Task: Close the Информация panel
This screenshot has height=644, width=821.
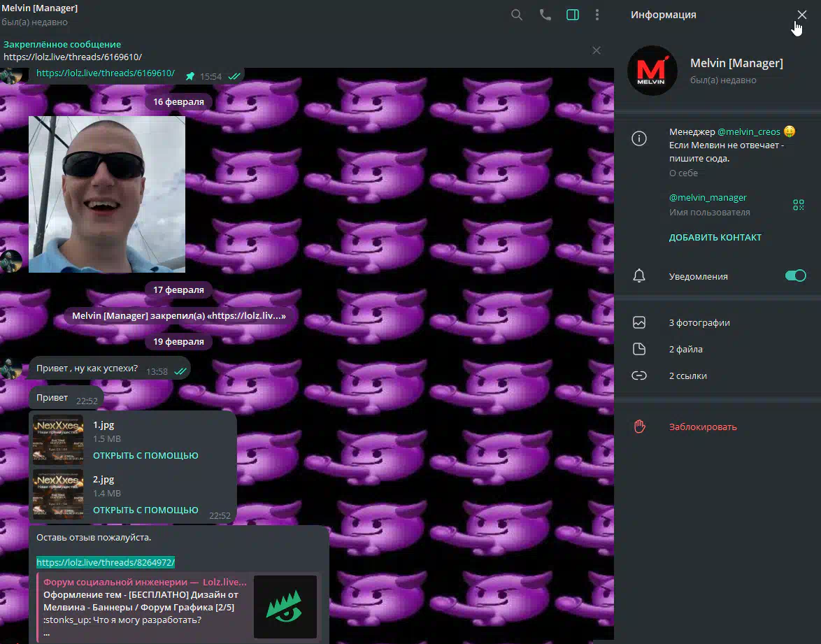Action: 801,15
